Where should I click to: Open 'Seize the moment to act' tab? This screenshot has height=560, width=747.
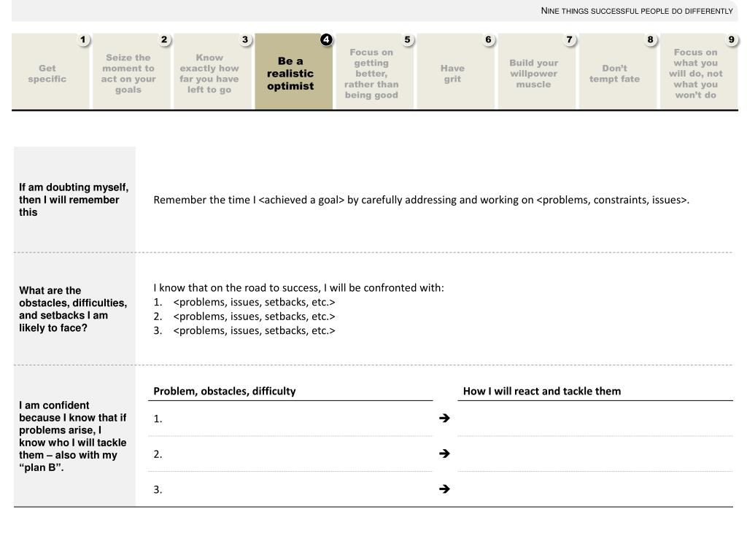point(131,71)
